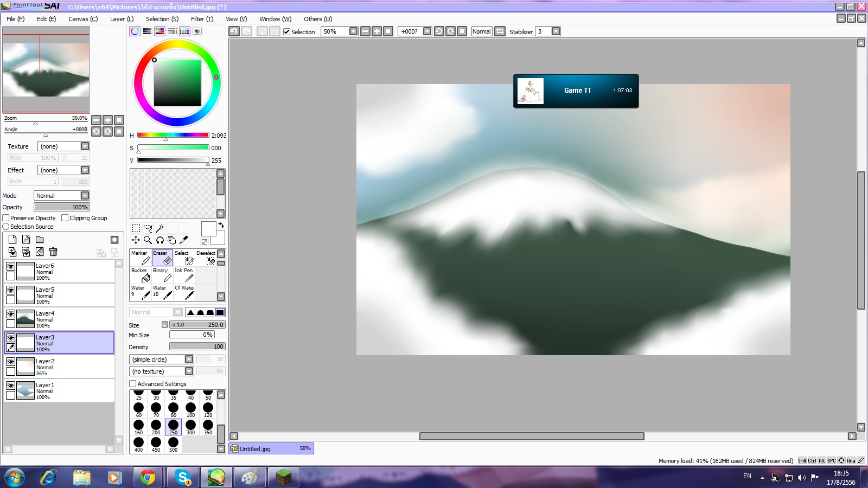The height and width of the screenshot is (488, 868).
Task: Select the Bucket fill tool
Action: [x=141, y=275]
